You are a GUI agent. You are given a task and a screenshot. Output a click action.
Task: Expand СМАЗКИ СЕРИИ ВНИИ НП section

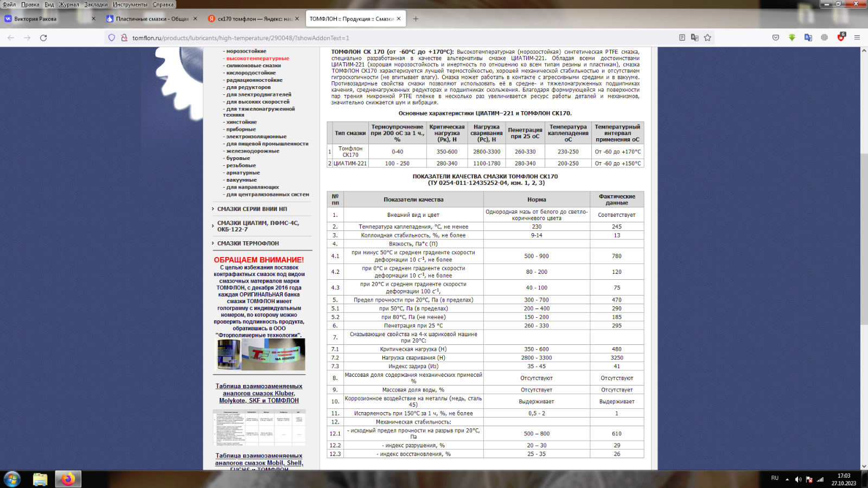(x=252, y=209)
